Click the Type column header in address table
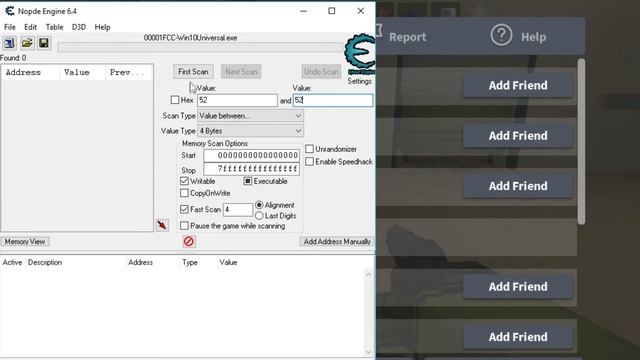Screen dimensions: 640x360 190,262
